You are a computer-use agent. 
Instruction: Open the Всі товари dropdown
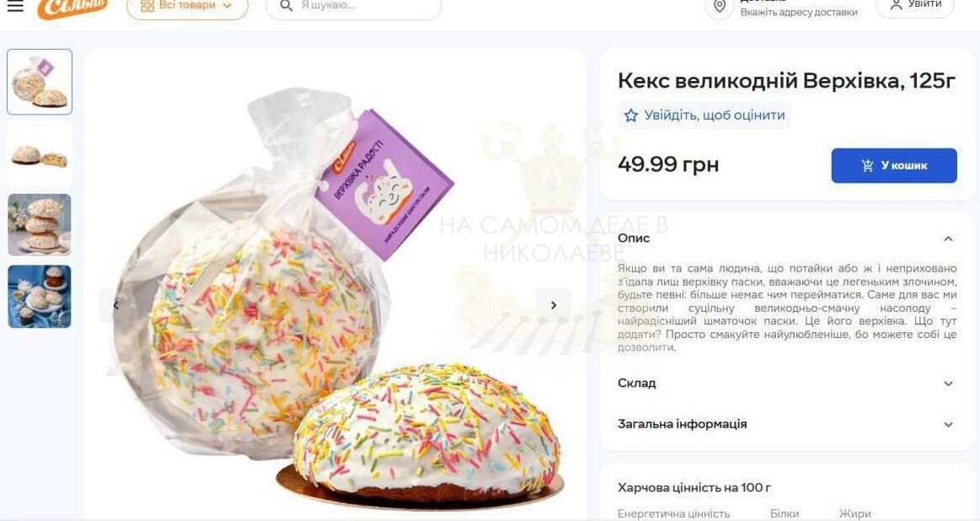(188, 6)
